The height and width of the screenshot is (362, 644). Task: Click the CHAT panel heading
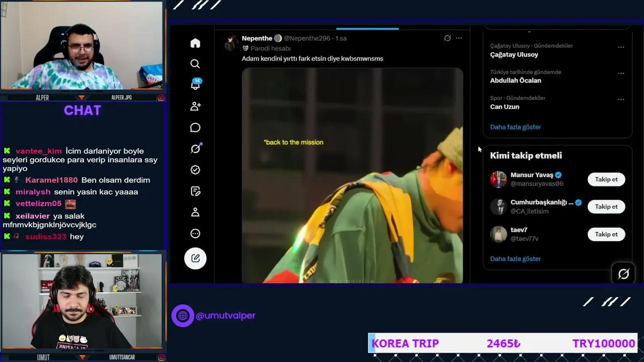83,111
